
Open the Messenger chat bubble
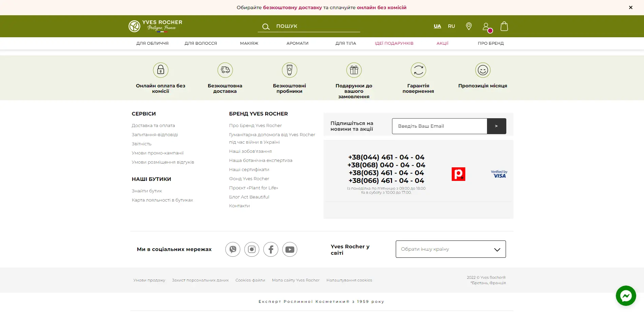626,296
